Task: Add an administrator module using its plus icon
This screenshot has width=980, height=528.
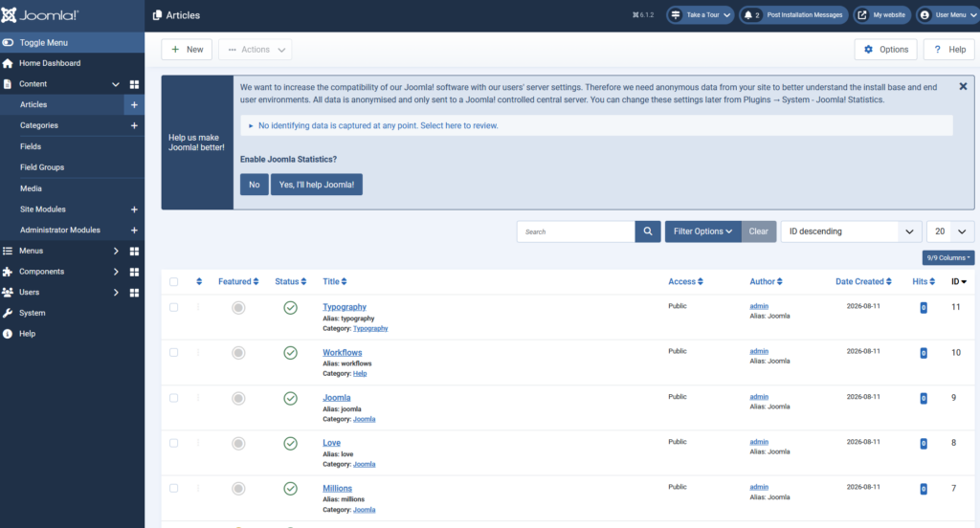Action: pos(134,230)
